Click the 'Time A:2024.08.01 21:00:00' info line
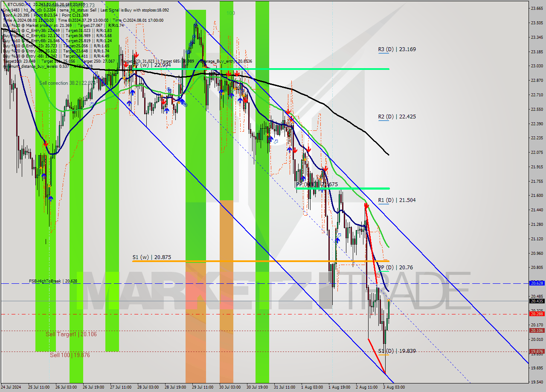Image resolution: width=546 pixels, height=392 pixels. (x=28, y=20)
